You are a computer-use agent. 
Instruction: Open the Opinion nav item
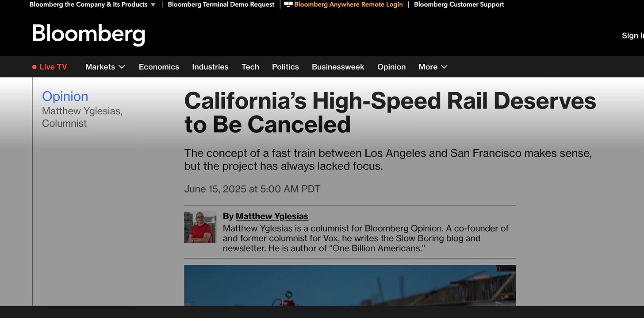(391, 67)
